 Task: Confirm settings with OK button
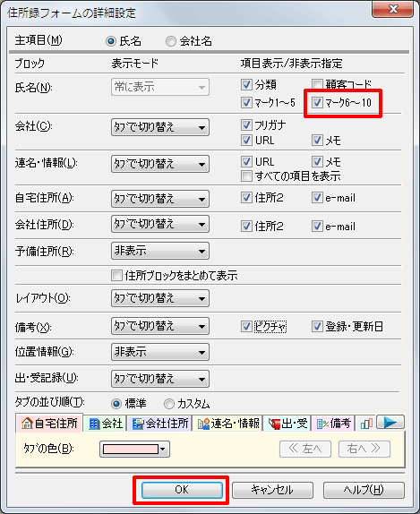click(x=182, y=490)
